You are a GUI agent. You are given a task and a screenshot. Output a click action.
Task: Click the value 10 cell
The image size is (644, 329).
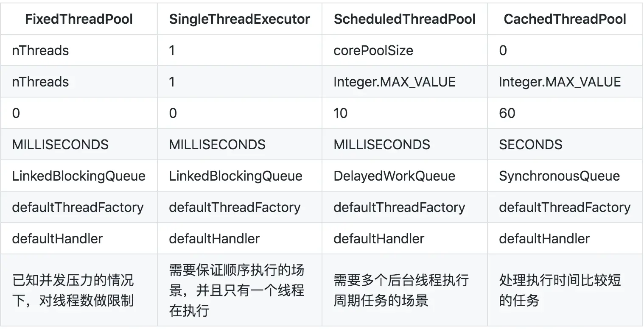pyautogui.click(x=341, y=113)
